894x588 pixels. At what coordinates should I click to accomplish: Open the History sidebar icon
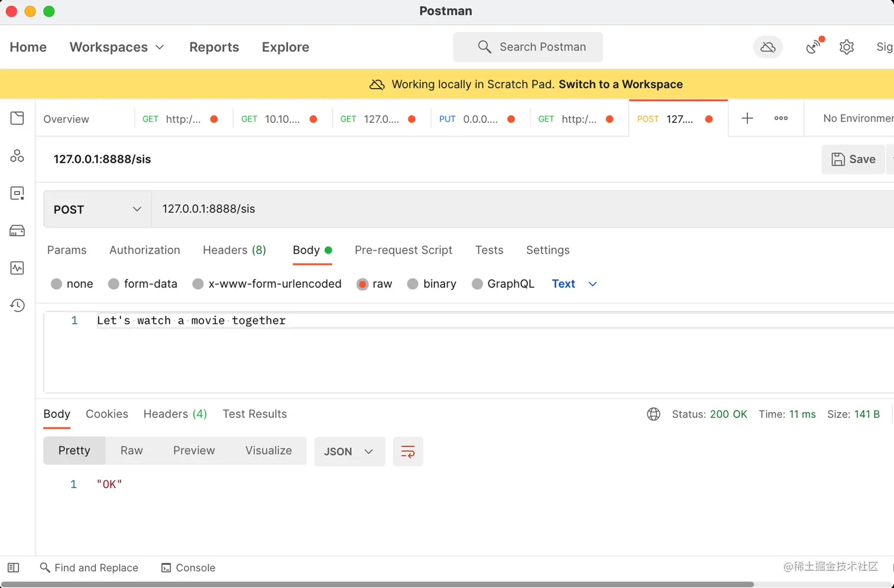click(17, 306)
